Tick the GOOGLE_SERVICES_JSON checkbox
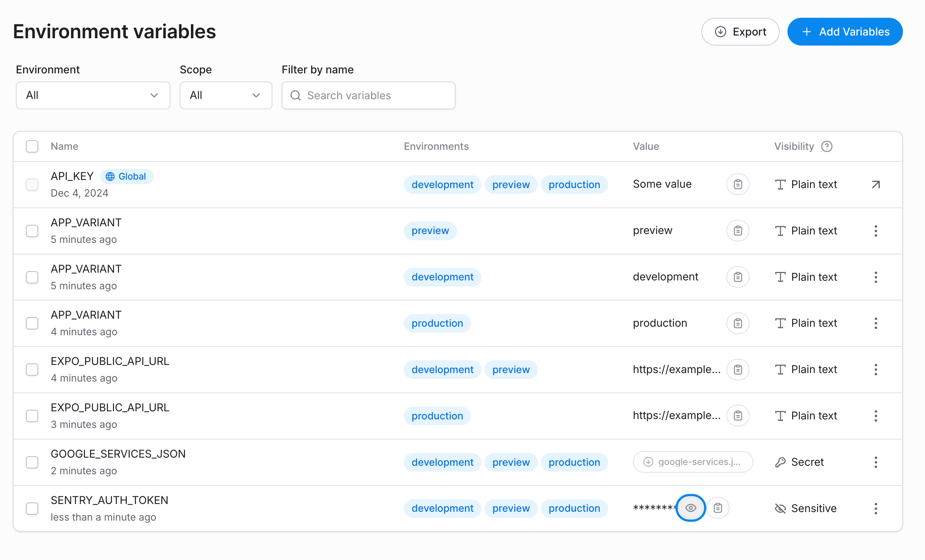 pos(32,462)
